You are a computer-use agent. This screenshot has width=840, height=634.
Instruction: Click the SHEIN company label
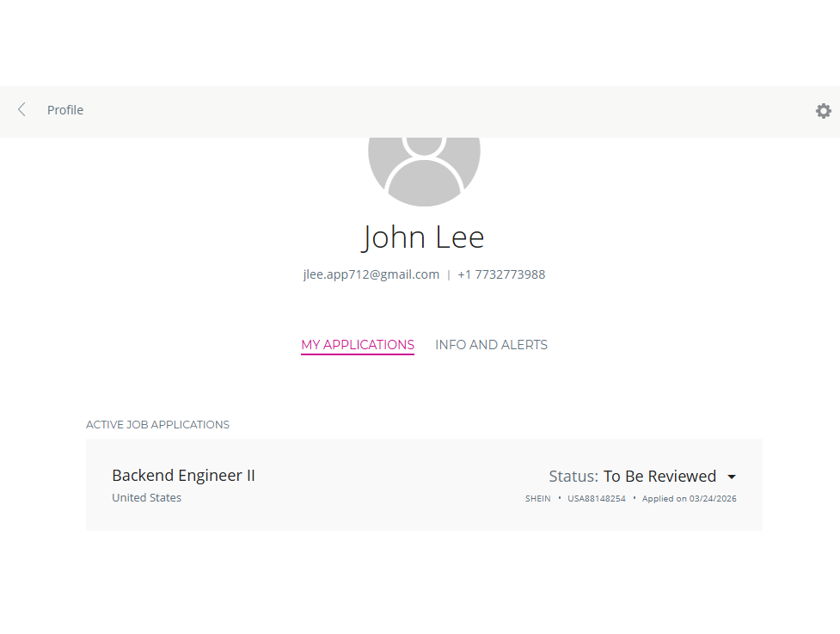538,499
